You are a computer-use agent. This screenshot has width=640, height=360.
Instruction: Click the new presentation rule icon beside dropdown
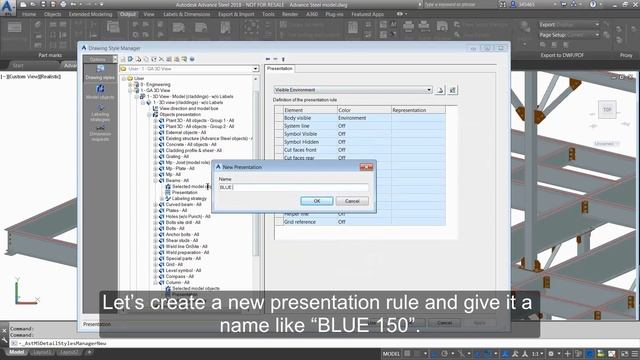(x=440, y=90)
